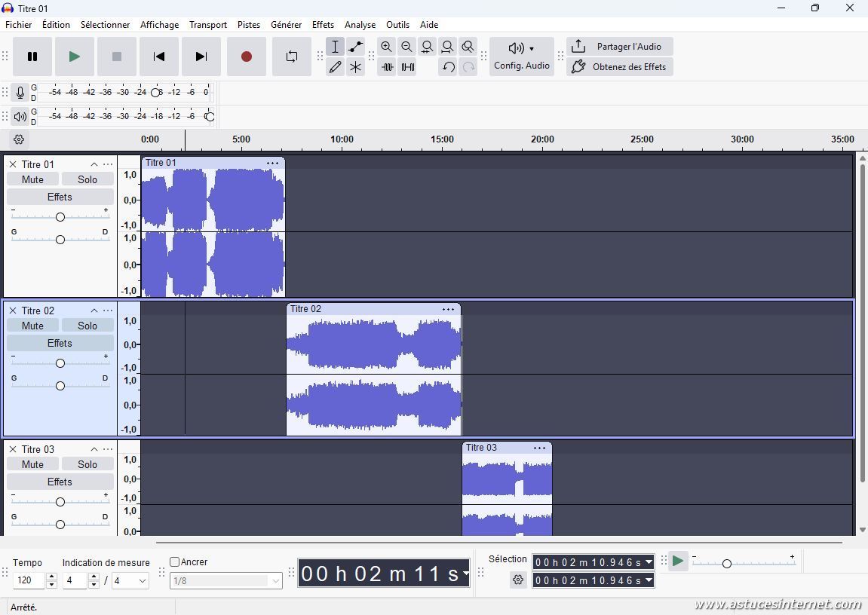Click Partager l'Audio button
Viewport: 868px width, 615px height.
(x=619, y=47)
